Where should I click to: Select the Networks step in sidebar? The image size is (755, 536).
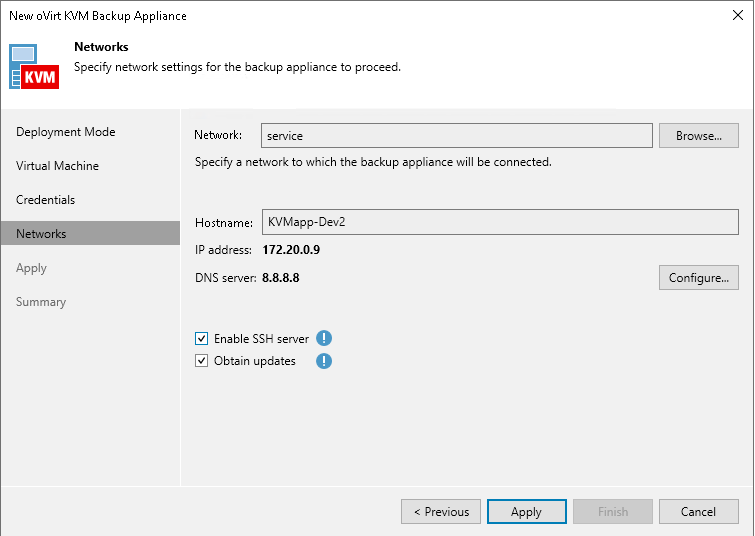click(42, 234)
